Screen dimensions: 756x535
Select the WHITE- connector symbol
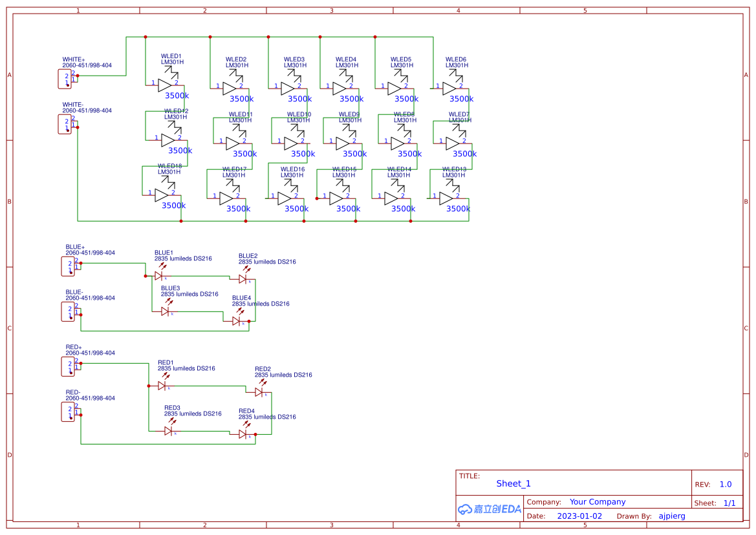point(65,124)
